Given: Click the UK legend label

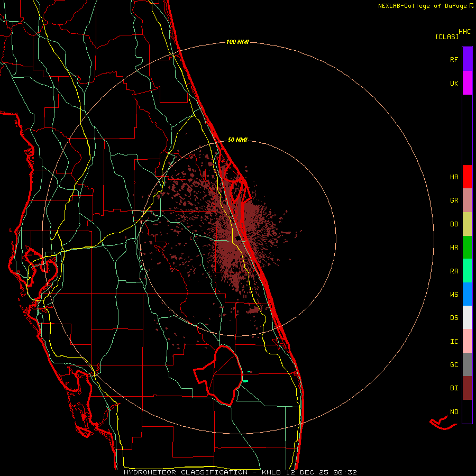Looking at the screenshot, I should point(454,83).
